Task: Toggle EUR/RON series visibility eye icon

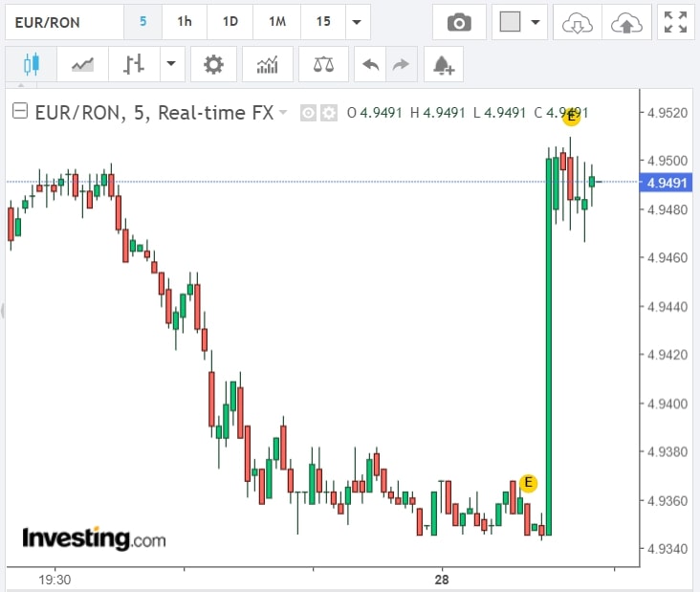Action: tap(308, 113)
